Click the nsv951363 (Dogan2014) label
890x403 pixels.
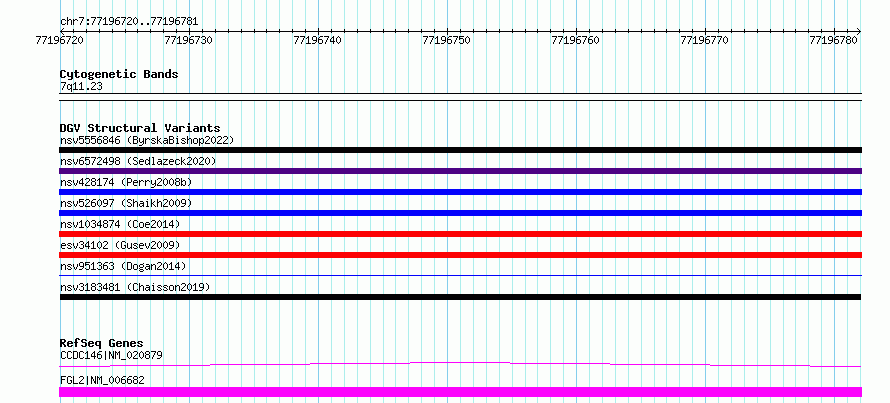pyautogui.click(x=123, y=266)
